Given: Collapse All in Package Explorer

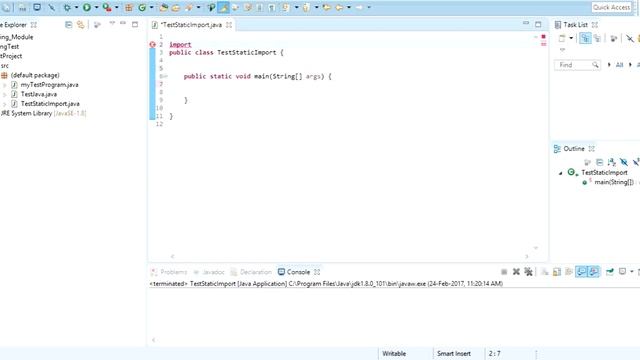Looking at the screenshot, I should tap(69, 25).
